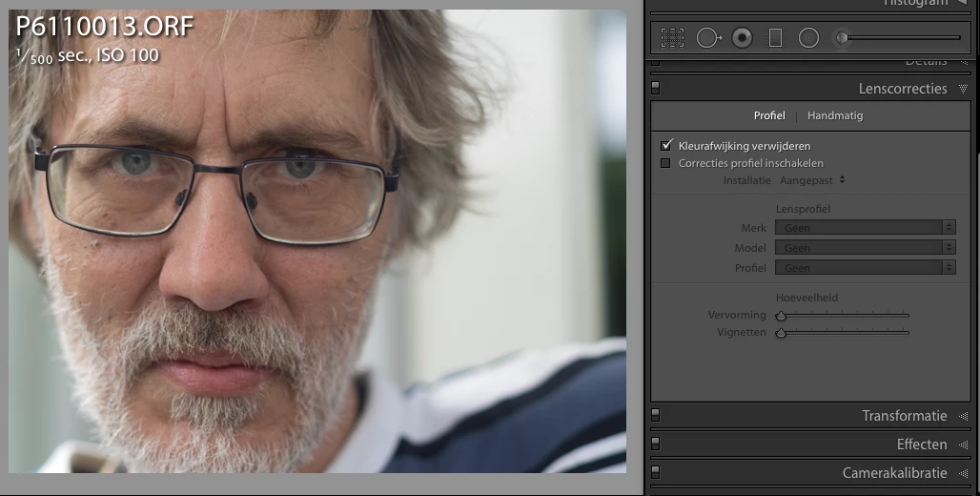
Task: Enable Correcties profiel inschakelen checkbox
Action: click(665, 163)
